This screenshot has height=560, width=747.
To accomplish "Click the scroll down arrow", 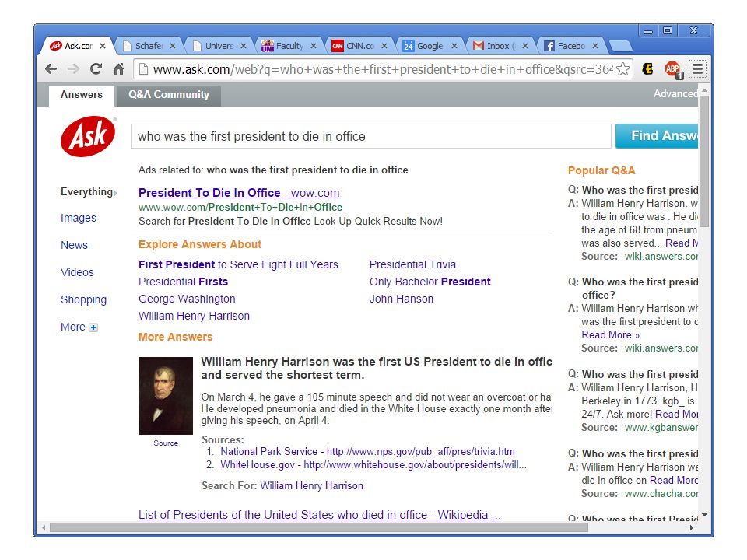I will pyautogui.click(x=704, y=515).
